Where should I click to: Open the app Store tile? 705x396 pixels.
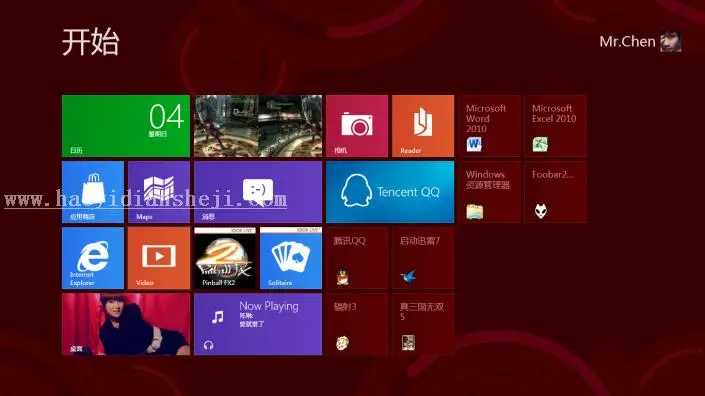tap(93, 192)
